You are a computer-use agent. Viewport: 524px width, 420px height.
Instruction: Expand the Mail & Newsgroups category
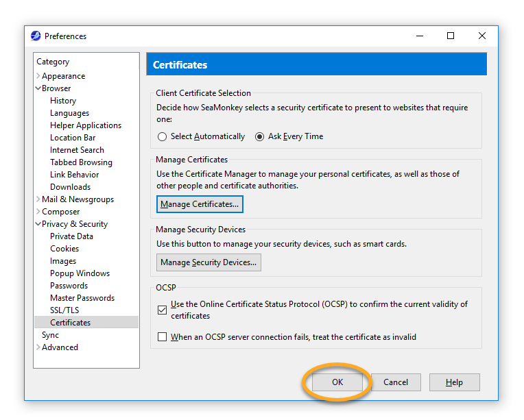(38, 199)
